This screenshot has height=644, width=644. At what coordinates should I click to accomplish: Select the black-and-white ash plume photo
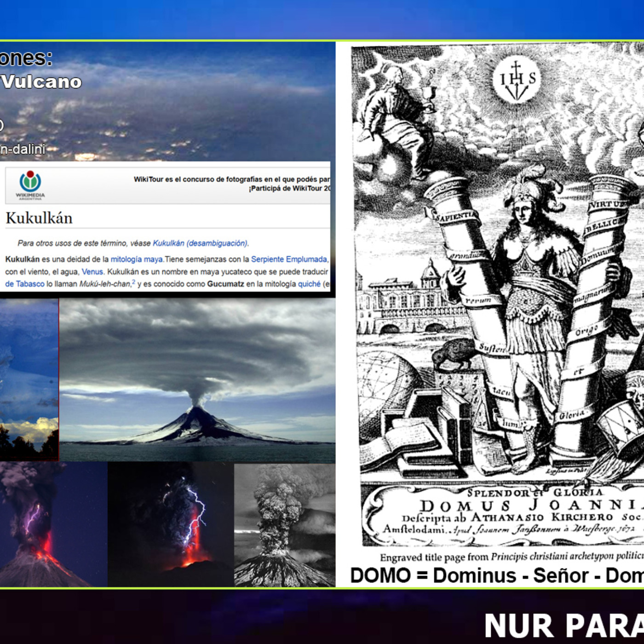(285, 524)
